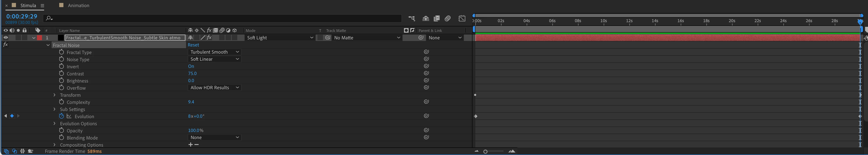Screen dimensions: 868x155
Task: Collapse layer 1 properties twirl arrow
Action: (34, 38)
